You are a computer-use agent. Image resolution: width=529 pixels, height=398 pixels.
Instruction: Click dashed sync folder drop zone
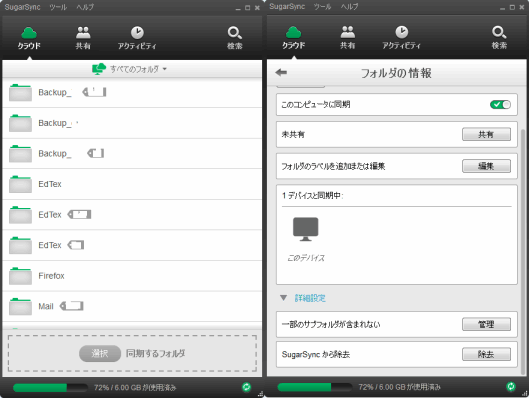click(132, 353)
